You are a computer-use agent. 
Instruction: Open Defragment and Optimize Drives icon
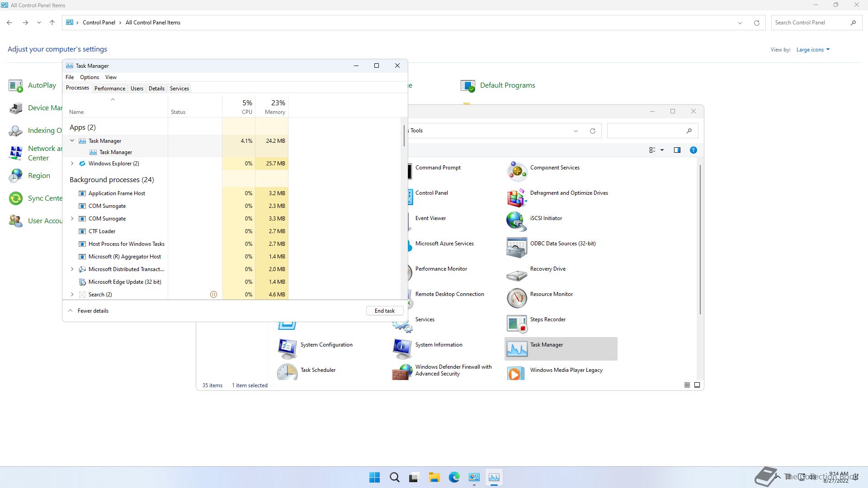517,197
